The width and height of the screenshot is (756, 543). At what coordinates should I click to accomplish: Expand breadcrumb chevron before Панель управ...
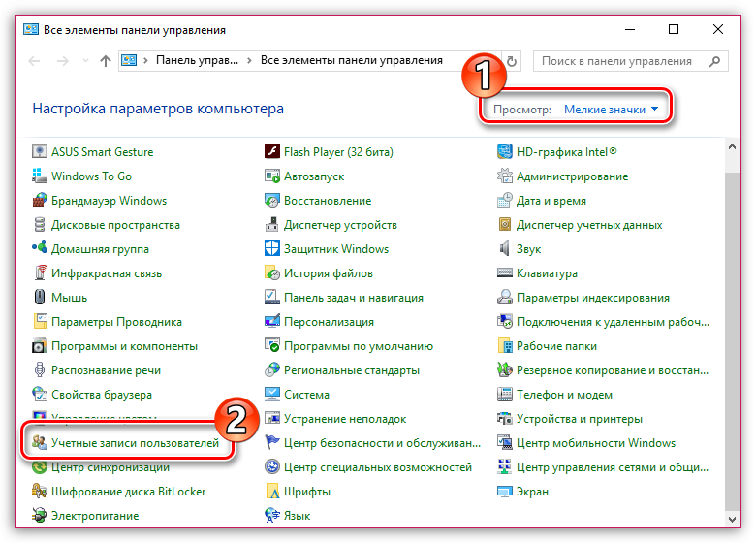145,60
